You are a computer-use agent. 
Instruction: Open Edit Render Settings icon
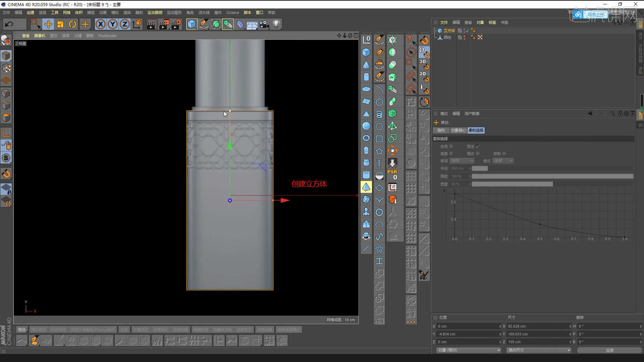click(x=176, y=24)
